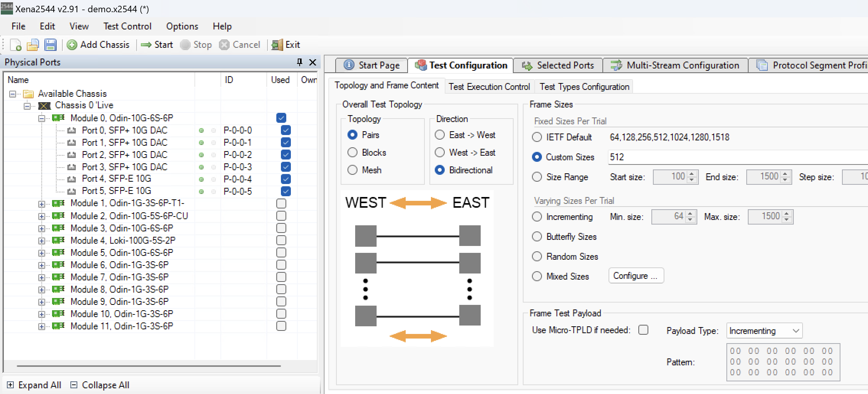Click the Custom Sizes input field
This screenshot has height=394, width=868.
[737, 157]
